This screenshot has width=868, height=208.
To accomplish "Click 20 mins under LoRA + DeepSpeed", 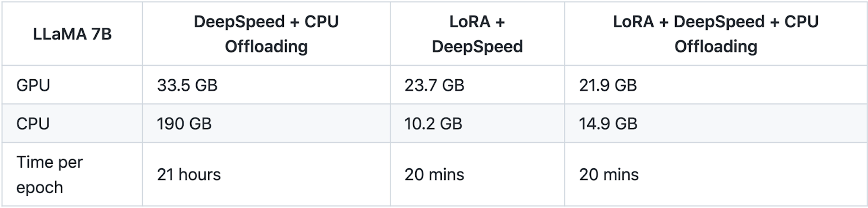I will [434, 175].
